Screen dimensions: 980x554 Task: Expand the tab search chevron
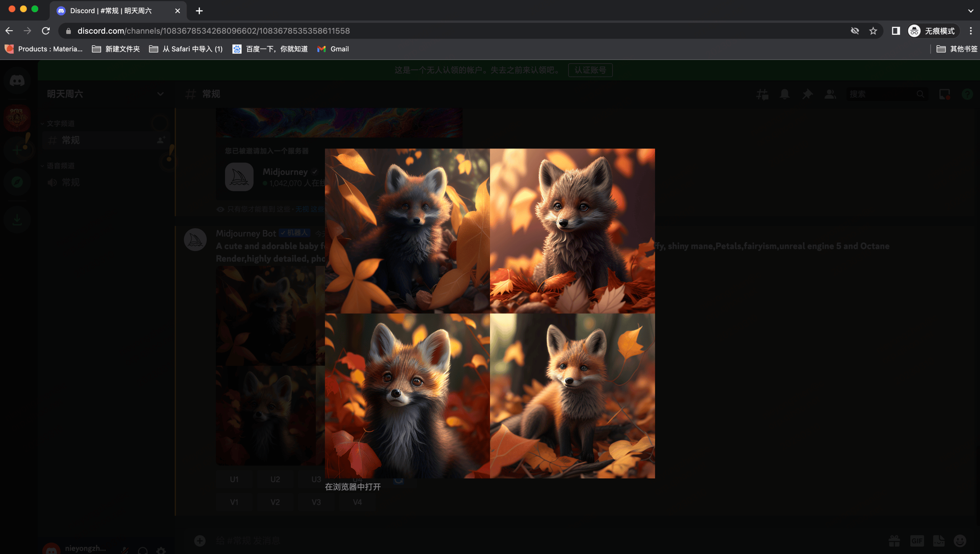click(970, 11)
